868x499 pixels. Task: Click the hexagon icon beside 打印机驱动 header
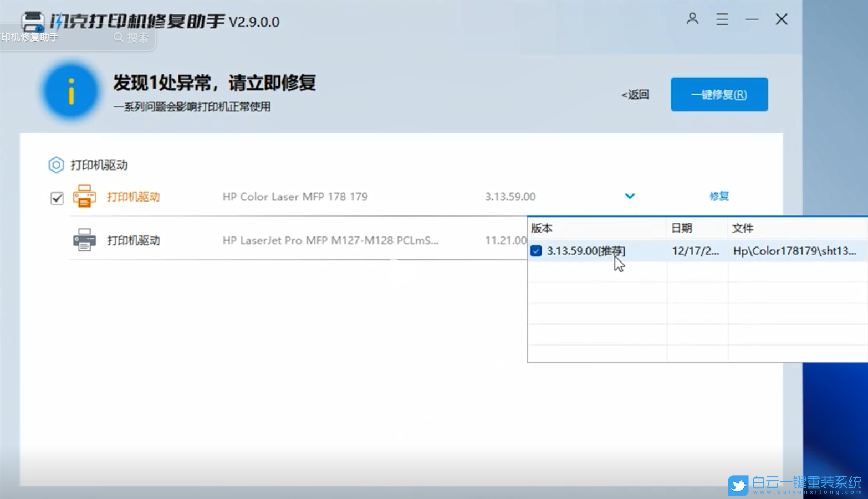tap(56, 164)
